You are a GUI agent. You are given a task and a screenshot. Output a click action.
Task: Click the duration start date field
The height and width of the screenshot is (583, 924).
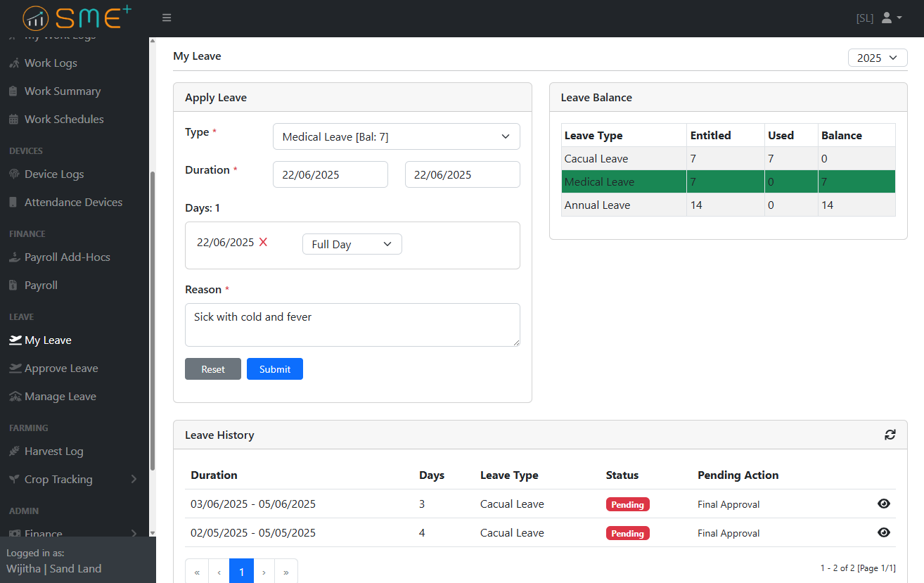[x=331, y=174]
